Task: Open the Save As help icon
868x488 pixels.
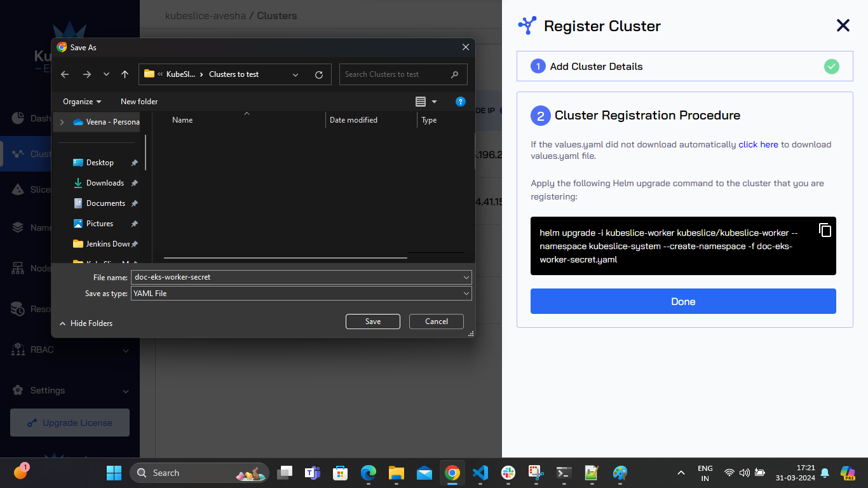Action: (461, 102)
